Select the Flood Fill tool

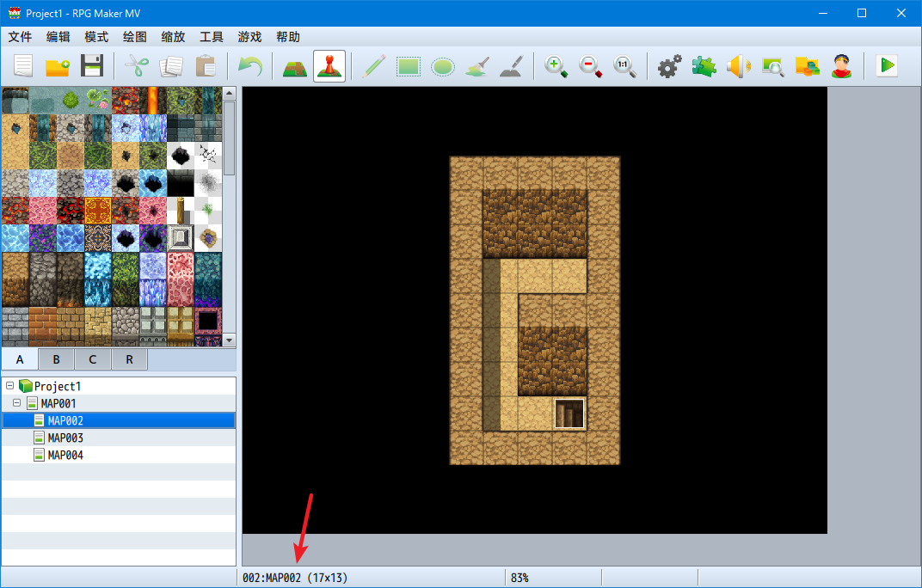pyautogui.click(x=477, y=65)
